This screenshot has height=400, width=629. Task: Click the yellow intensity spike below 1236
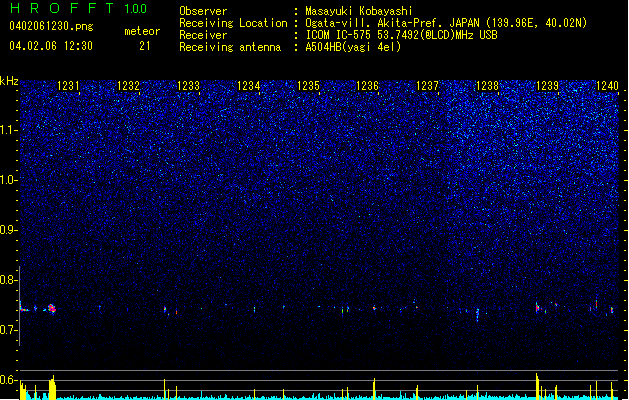(374, 388)
